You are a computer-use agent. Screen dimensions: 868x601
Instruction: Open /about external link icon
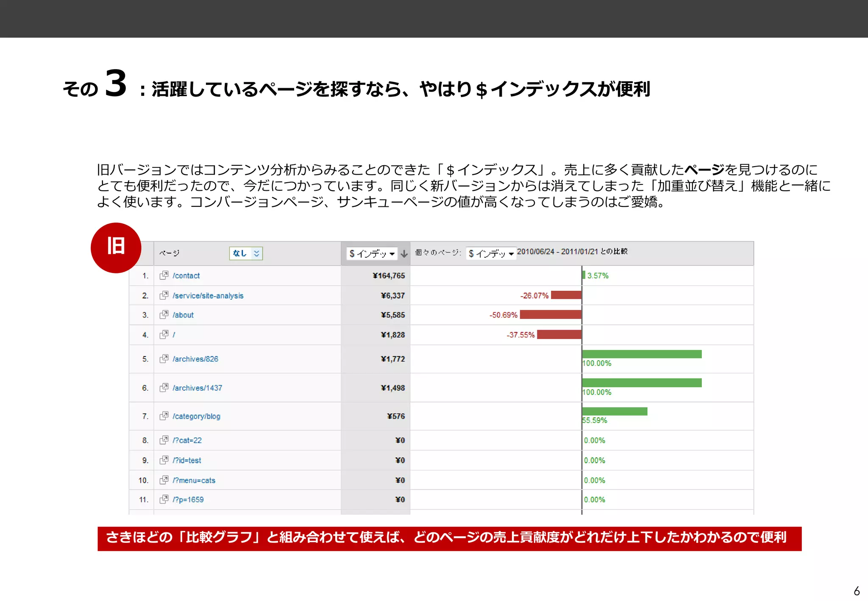(164, 315)
